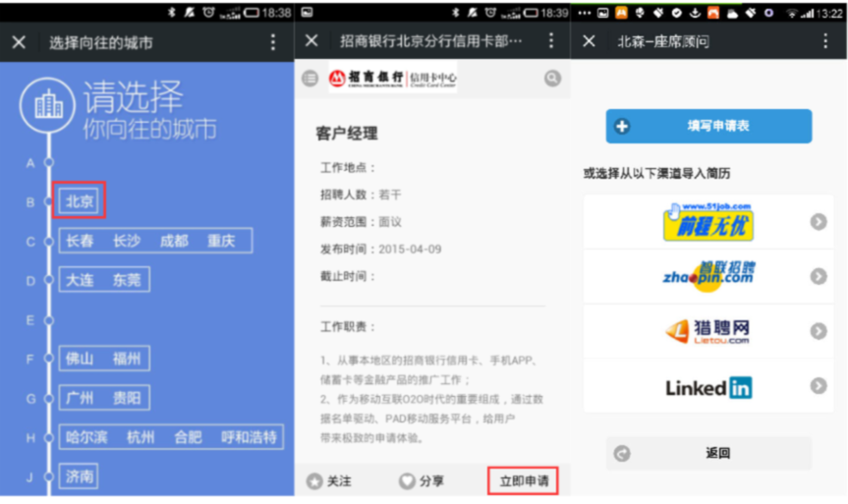This screenshot has height=504, width=848.
Task: Open the list menu icon beside bank logo
Action: click(x=310, y=79)
